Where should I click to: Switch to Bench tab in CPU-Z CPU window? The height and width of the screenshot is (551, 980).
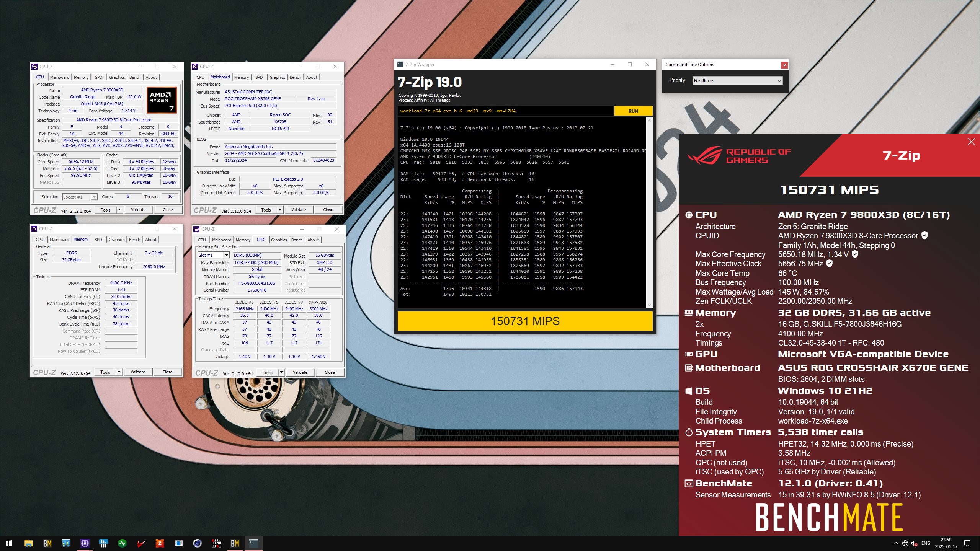(135, 77)
